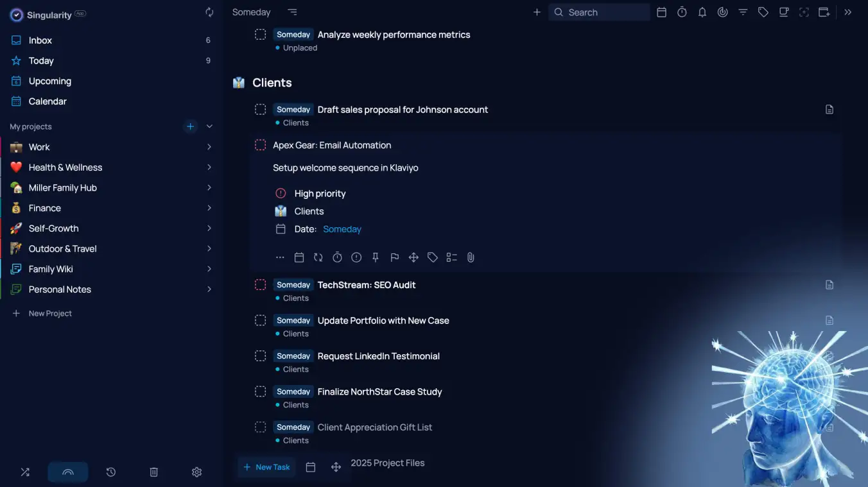Open the Today view in the sidebar

pyautogui.click(x=40, y=60)
